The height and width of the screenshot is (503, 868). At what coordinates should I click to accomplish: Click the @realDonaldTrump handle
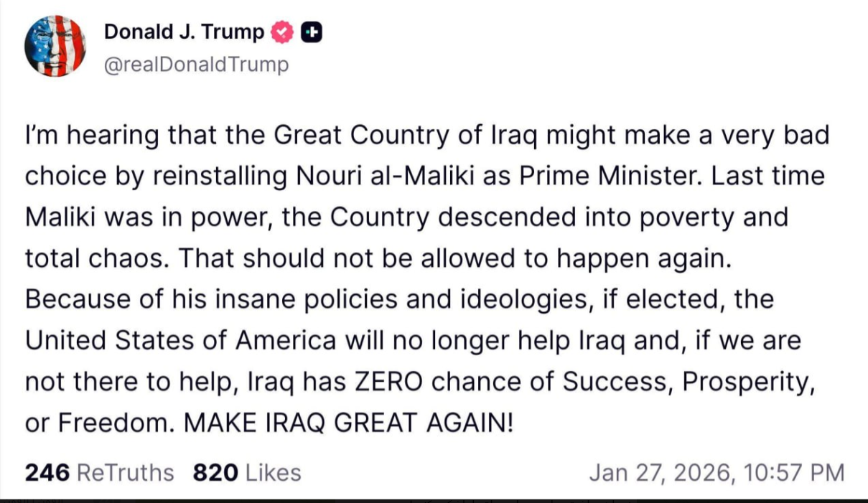click(x=196, y=65)
